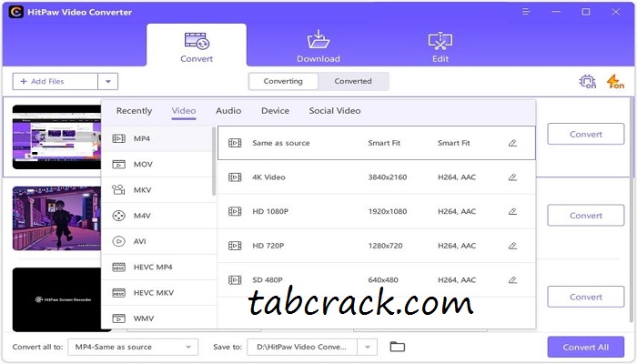Viewport: 637px width, 364px height.
Task: Select the Video format tab
Action: tap(184, 110)
